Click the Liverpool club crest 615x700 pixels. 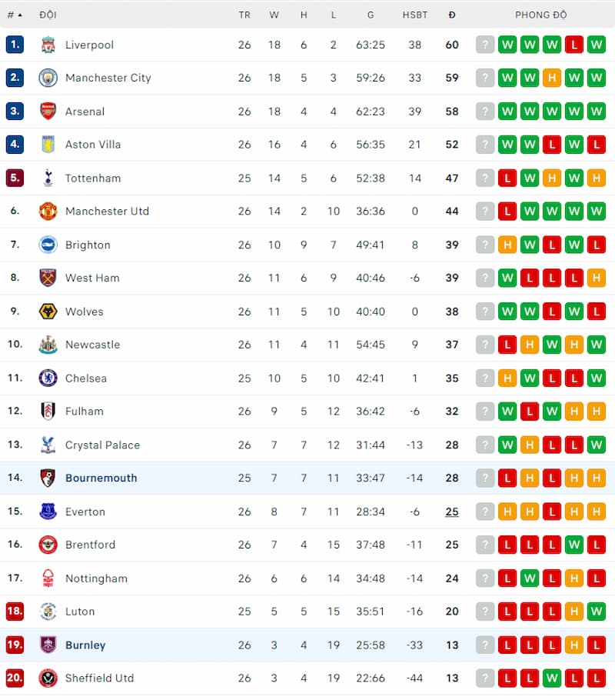[x=48, y=45]
